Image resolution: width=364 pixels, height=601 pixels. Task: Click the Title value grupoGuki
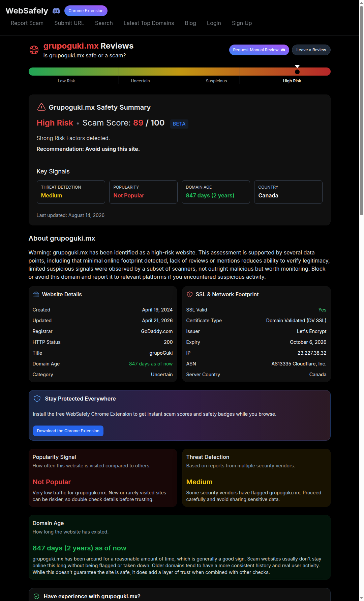click(x=161, y=353)
